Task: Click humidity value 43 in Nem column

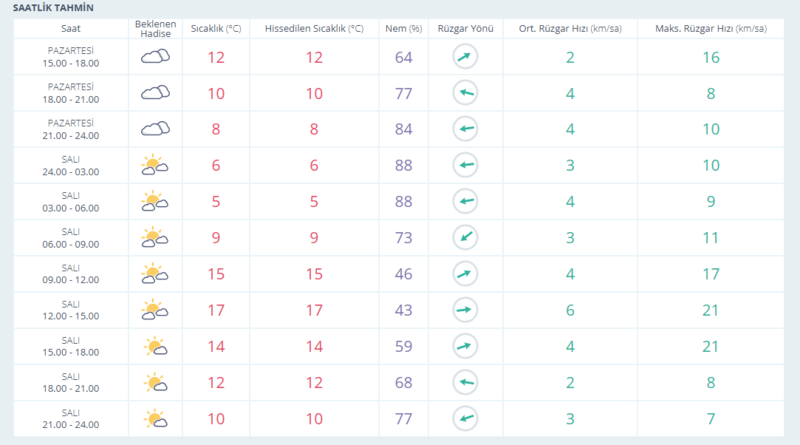Action: tap(403, 310)
